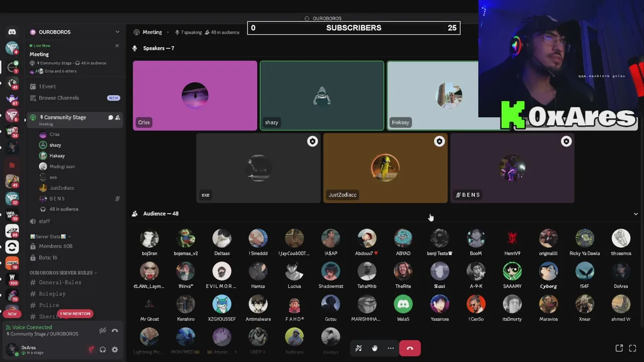Open the orange server icon with 18 badge
Screen dimensions: 644x362
12,263
